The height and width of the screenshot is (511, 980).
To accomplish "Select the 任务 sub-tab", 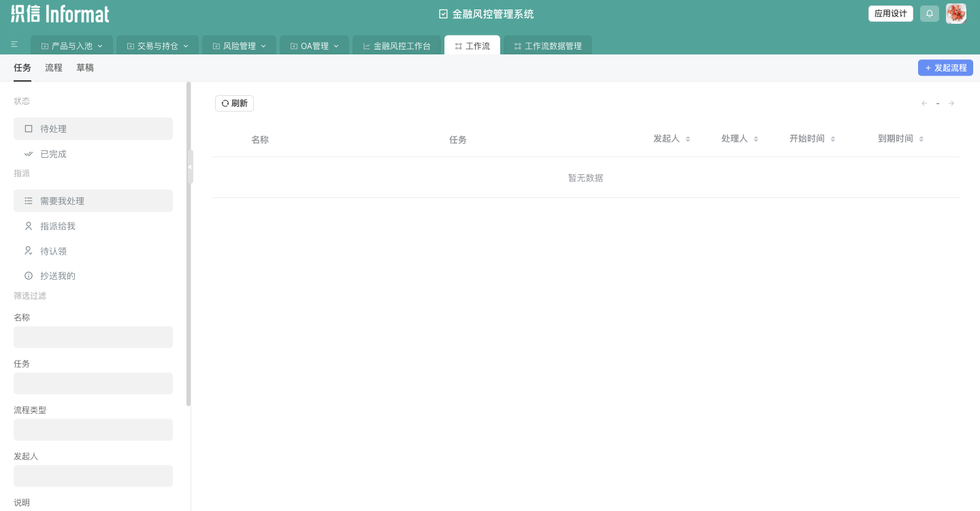I will coord(22,68).
